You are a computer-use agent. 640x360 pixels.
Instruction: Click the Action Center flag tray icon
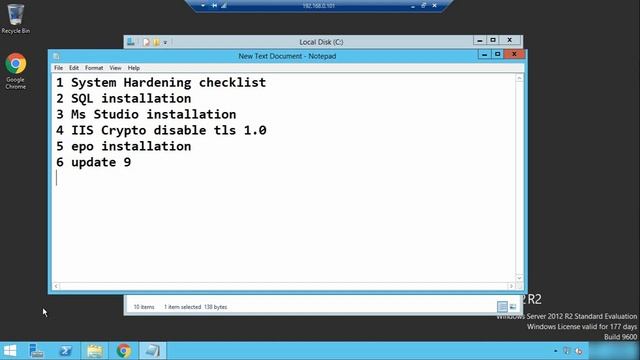[x=567, y=351]
